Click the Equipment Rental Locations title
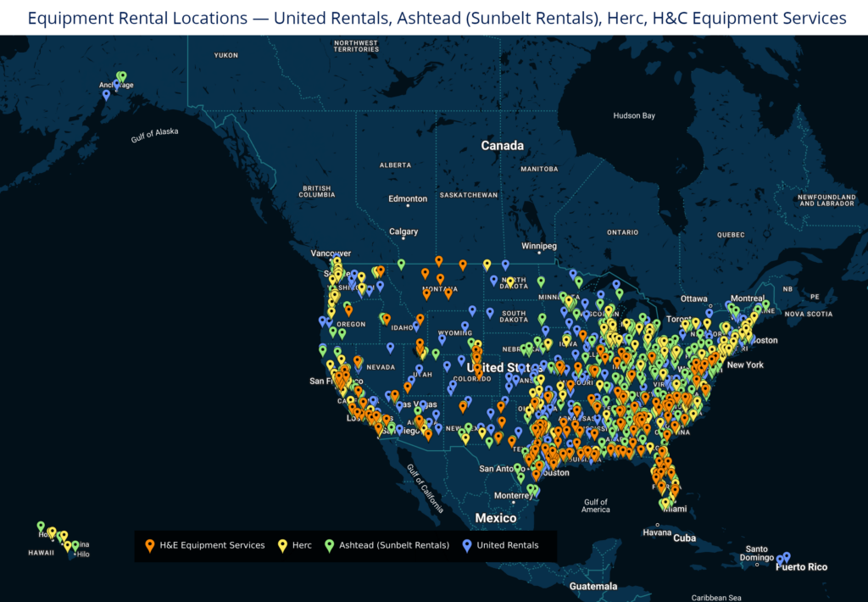The height and width of the screenshot is (602, 868). tap(434, 17)
